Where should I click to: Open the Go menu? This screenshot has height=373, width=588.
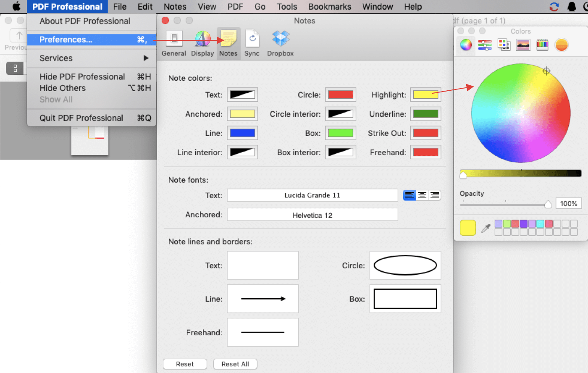(260, 6)
